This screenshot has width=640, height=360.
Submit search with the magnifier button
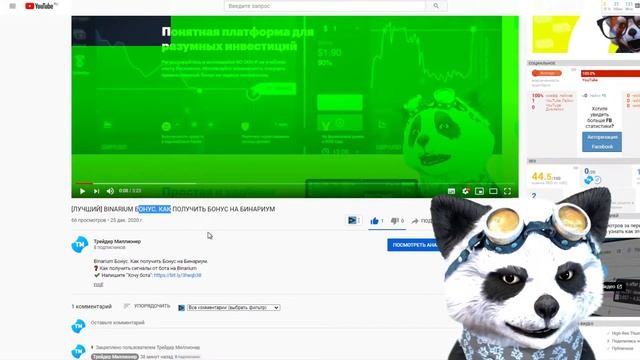(x=436, y=6)
